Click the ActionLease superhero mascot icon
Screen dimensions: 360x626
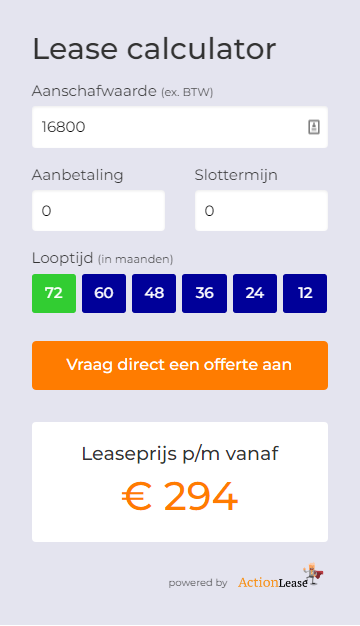[x=314, y=574]
